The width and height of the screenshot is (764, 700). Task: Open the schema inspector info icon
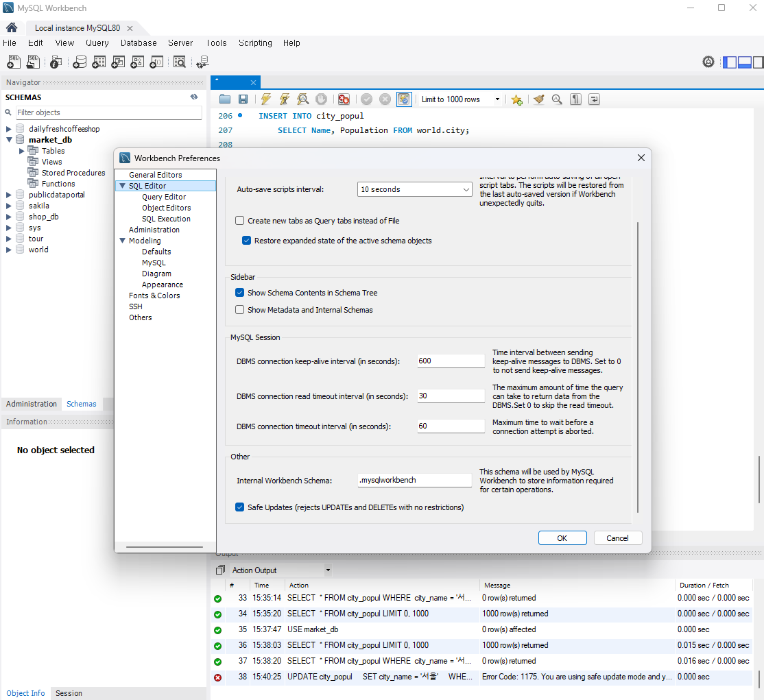coord(56,62)
